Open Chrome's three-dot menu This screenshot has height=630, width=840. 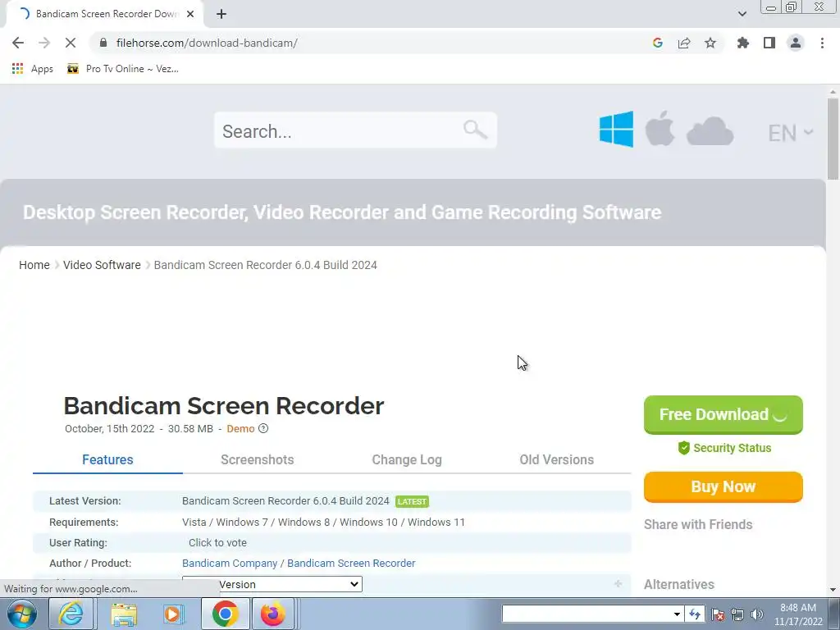coord(822,43)
